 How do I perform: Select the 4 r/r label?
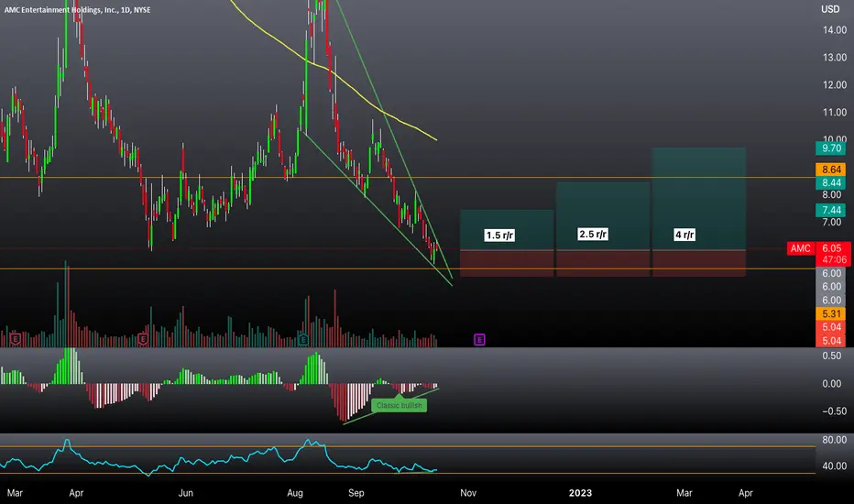(684, 235)
